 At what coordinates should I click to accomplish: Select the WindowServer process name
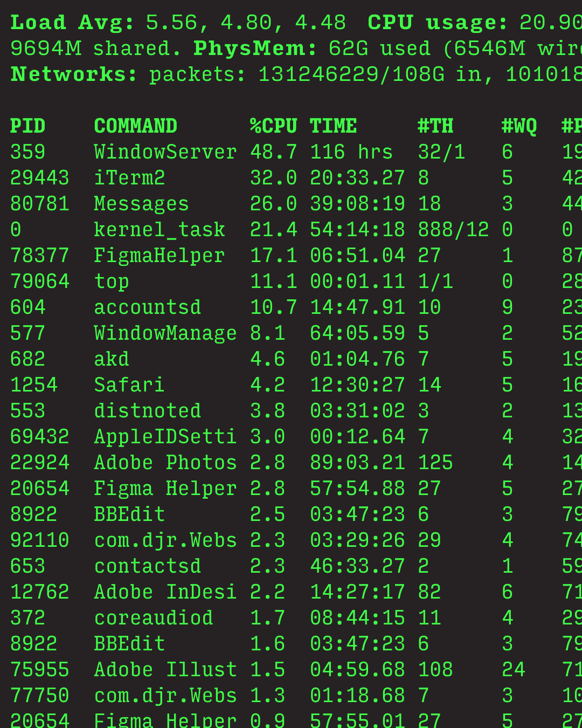[165, 152]
